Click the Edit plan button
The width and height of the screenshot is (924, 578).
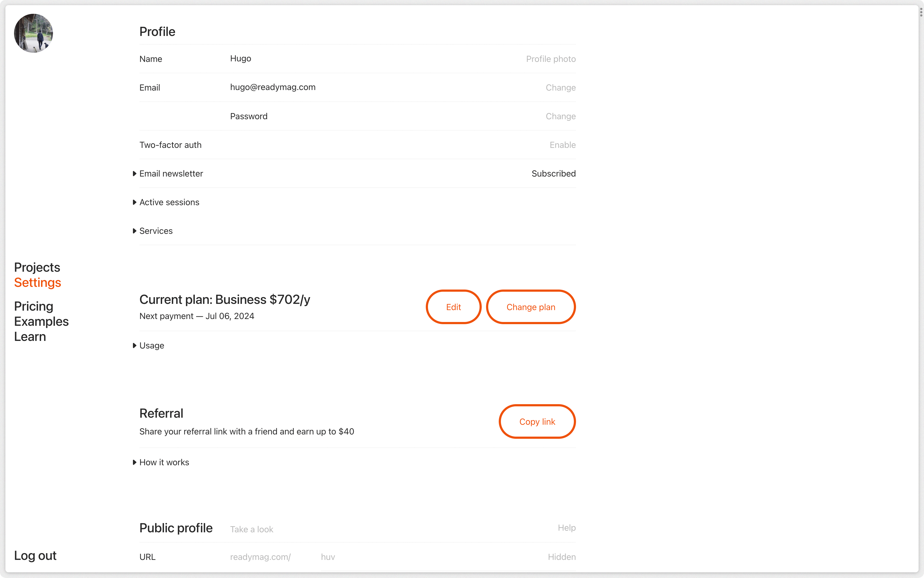click(453, 307)
